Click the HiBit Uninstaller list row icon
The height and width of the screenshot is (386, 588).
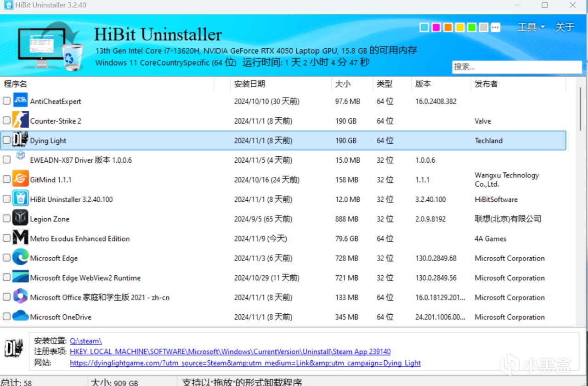coord(20,199)
